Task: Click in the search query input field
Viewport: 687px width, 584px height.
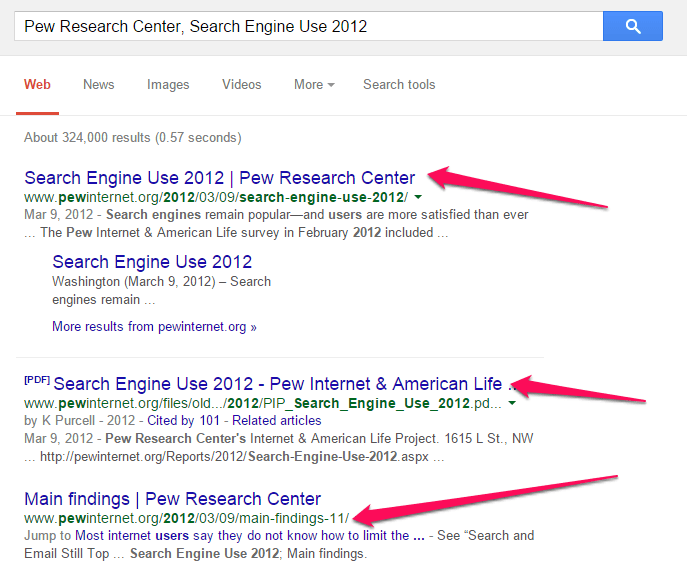Action: pos(300,26)
